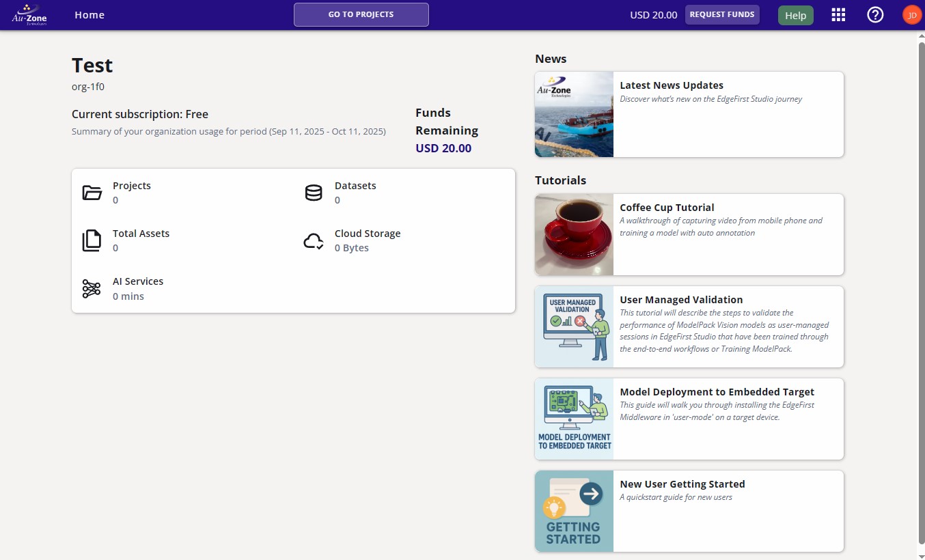Open the User Managed Validation tutorial title
The image size is (925, 560).
681,300
